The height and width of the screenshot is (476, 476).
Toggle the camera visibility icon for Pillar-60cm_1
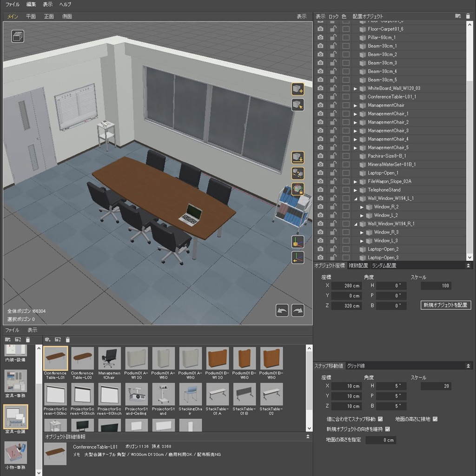[320, 38]
